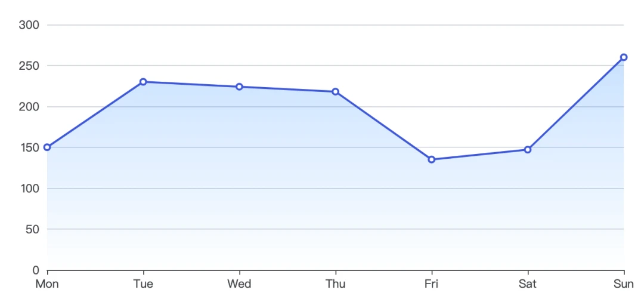Click the Tuesday data point marker
Image resolution: width=644 pixels, height=302 pixels.
[143, 82]
